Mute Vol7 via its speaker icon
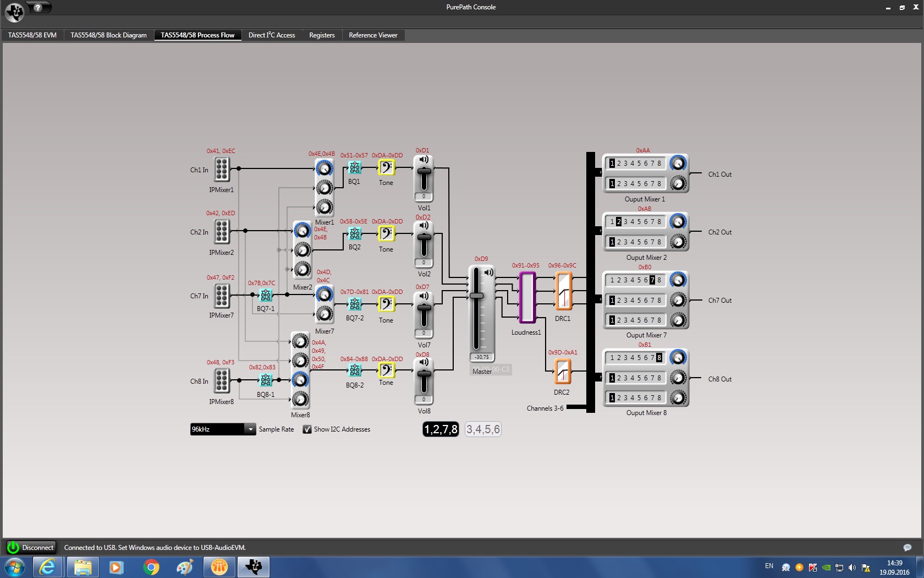Viewport: 924px width, 578px height. (x=424, y=296)
